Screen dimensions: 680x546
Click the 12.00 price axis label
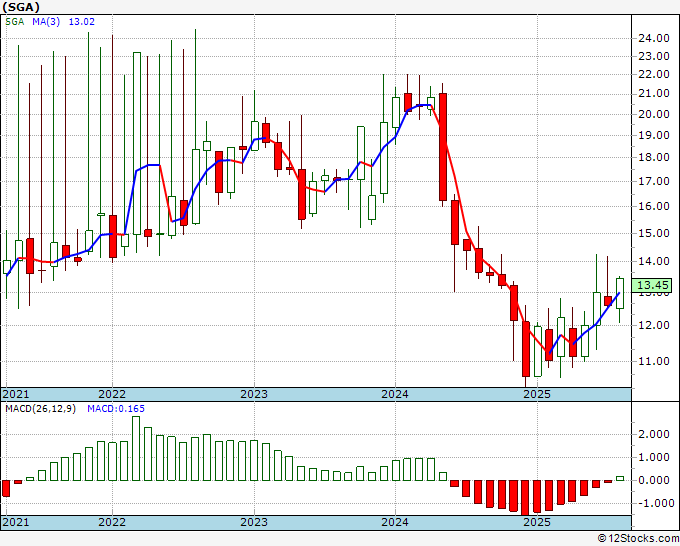pyautogui.click(x=654, y=325)
